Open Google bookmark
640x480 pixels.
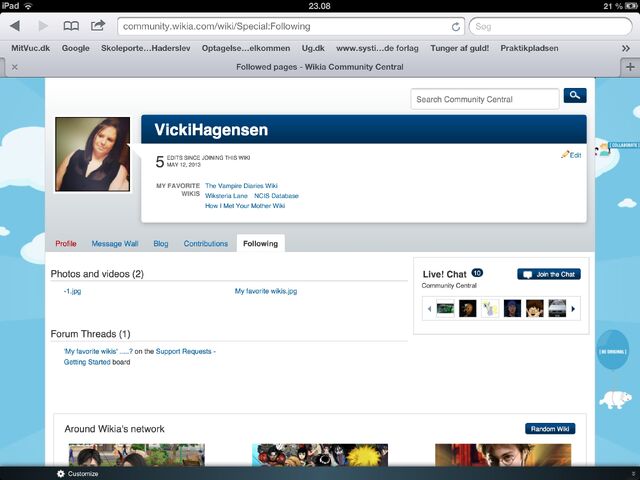click(x=76, y=48)
